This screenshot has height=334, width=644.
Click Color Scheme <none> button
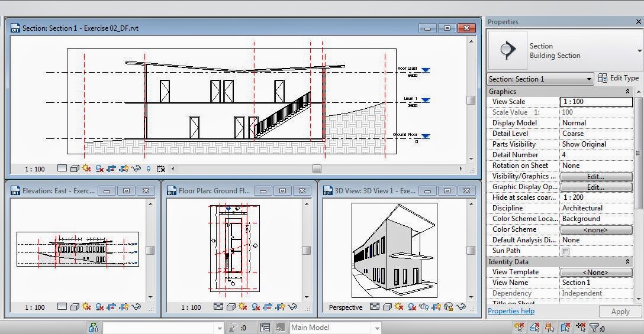[596, 230]
